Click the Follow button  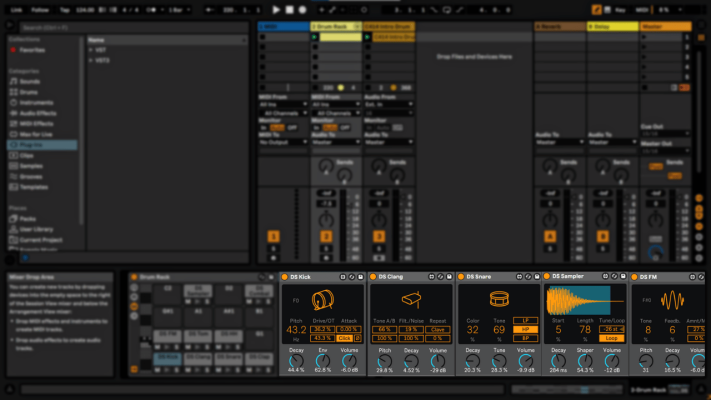click(x=40, y=10)
